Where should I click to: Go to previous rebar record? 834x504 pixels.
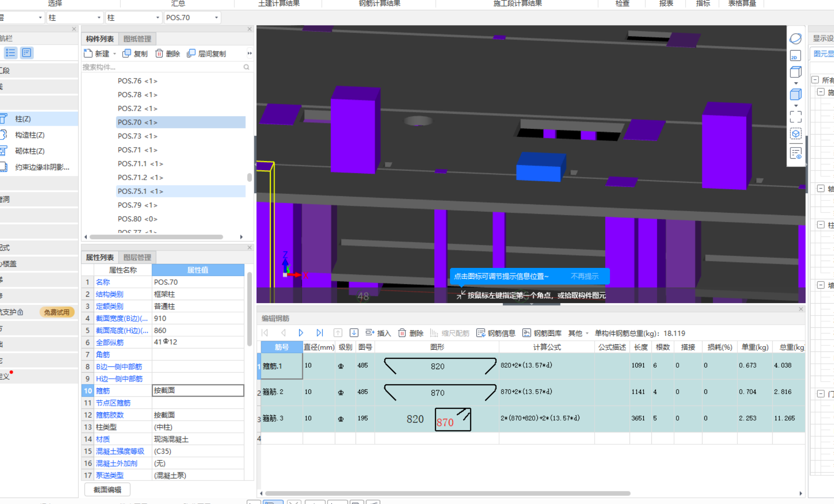tap(283, 333)
